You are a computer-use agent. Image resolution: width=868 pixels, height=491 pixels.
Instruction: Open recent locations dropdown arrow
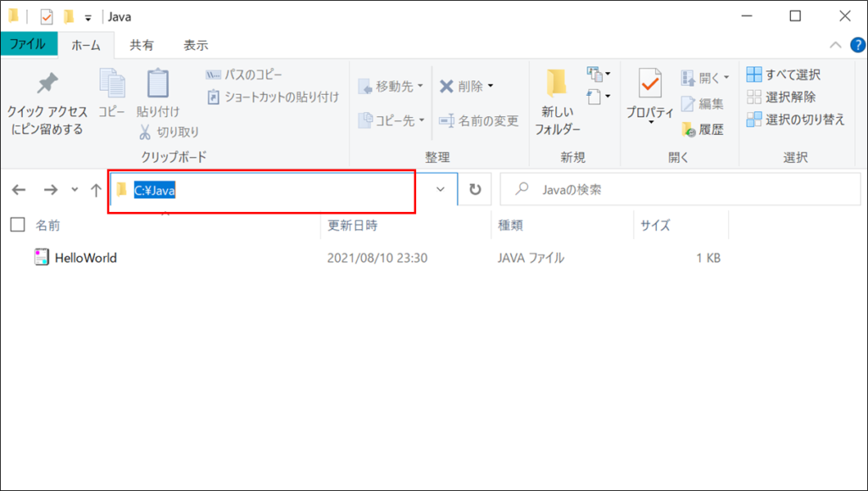pos(75,190)
